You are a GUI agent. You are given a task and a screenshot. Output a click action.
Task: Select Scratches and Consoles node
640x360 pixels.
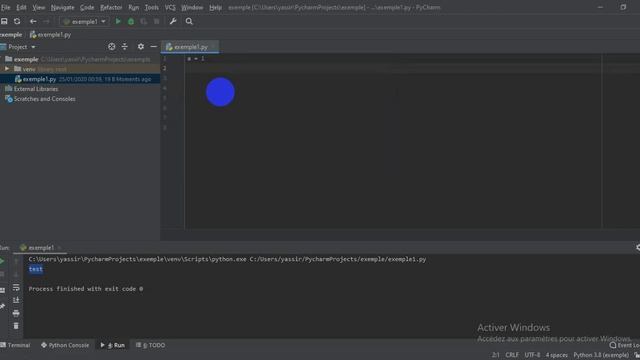[x=44, y=99]
